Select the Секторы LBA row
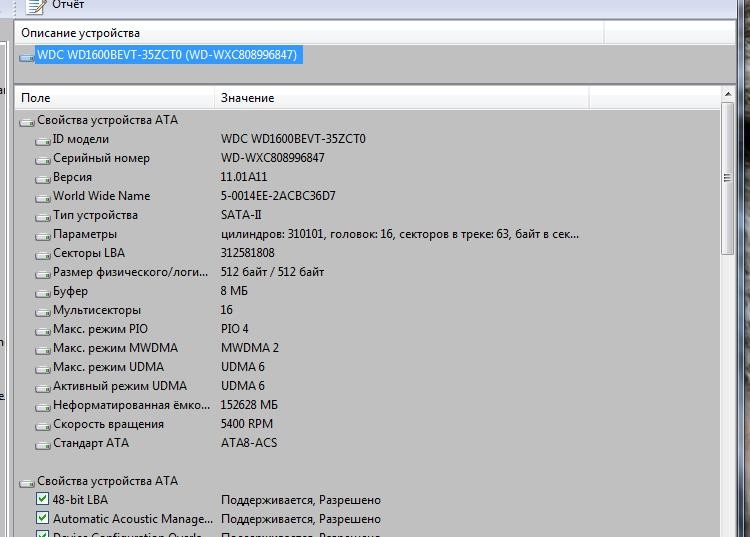 [88, 253]
